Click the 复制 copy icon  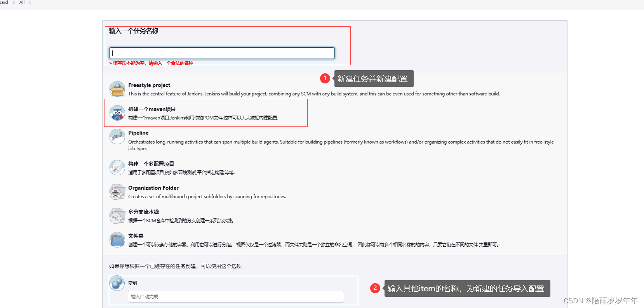pos(117,283)
